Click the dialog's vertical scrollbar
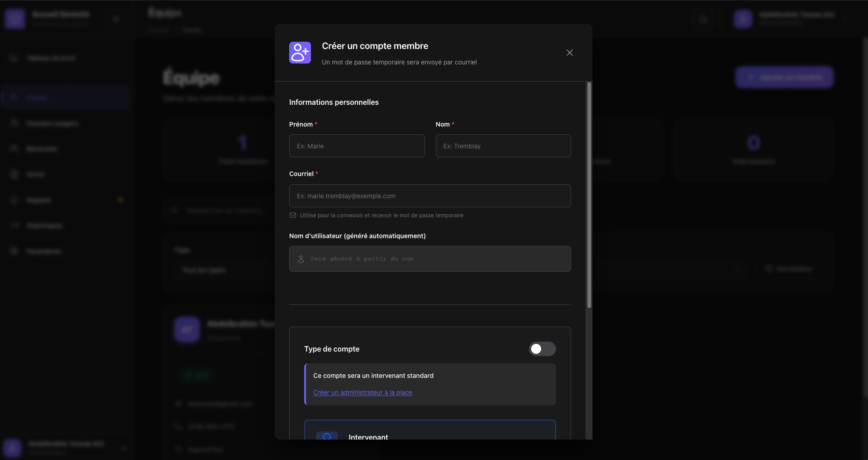 coord(589,195)
